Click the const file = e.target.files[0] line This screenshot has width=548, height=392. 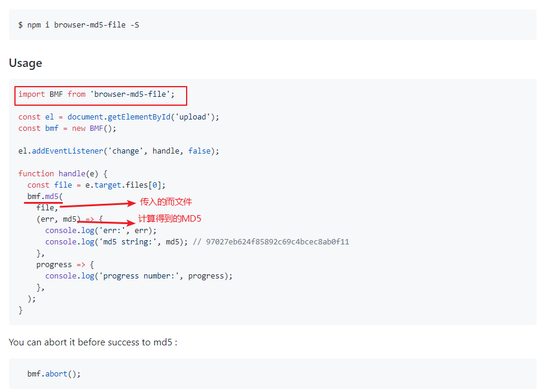(96, 185)
